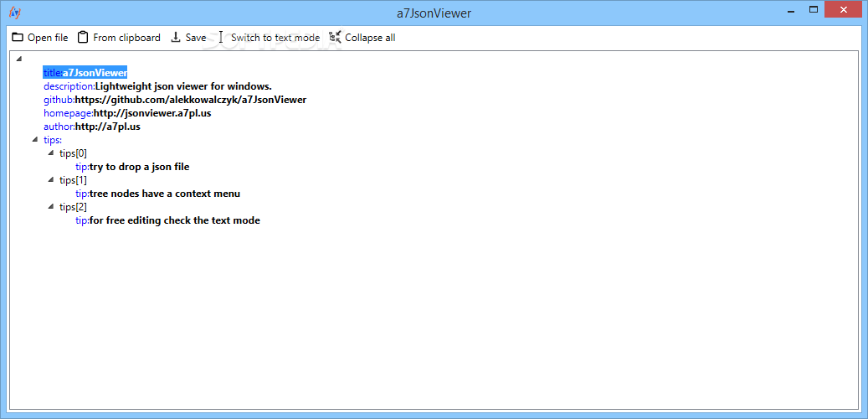Select 'tip:try to drop a json file'

(x=132, y=167)
